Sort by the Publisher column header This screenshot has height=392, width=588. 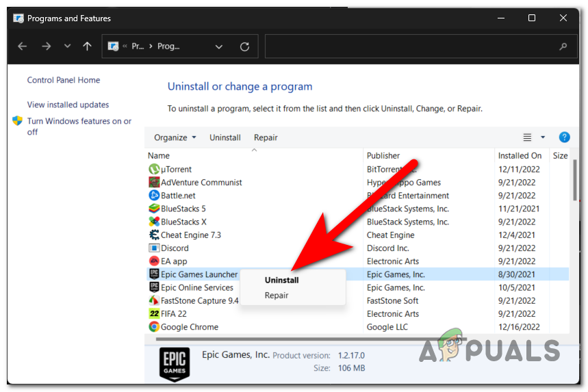pos(383,155)
